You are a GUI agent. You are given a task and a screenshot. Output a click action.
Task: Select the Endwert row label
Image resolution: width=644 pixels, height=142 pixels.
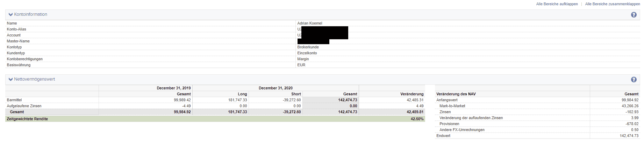[x=443, y=136]
